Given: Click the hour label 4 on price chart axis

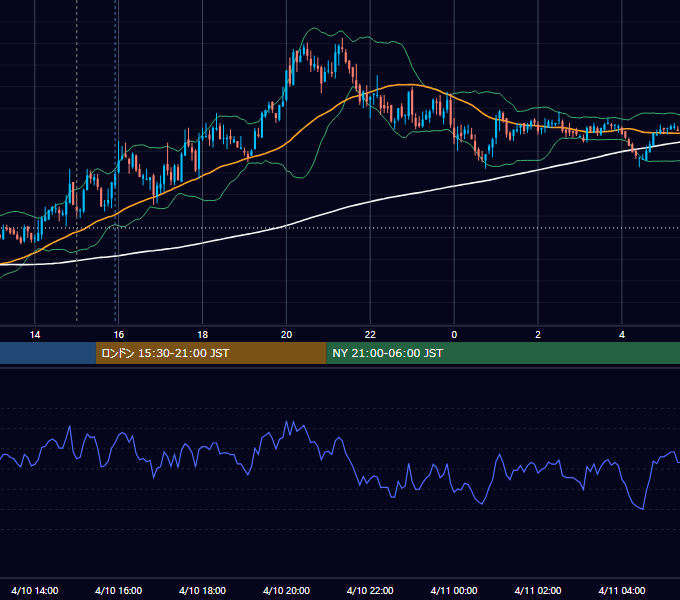Looking at the screenshot, I should pyautogui.click(x=622, y=335).
